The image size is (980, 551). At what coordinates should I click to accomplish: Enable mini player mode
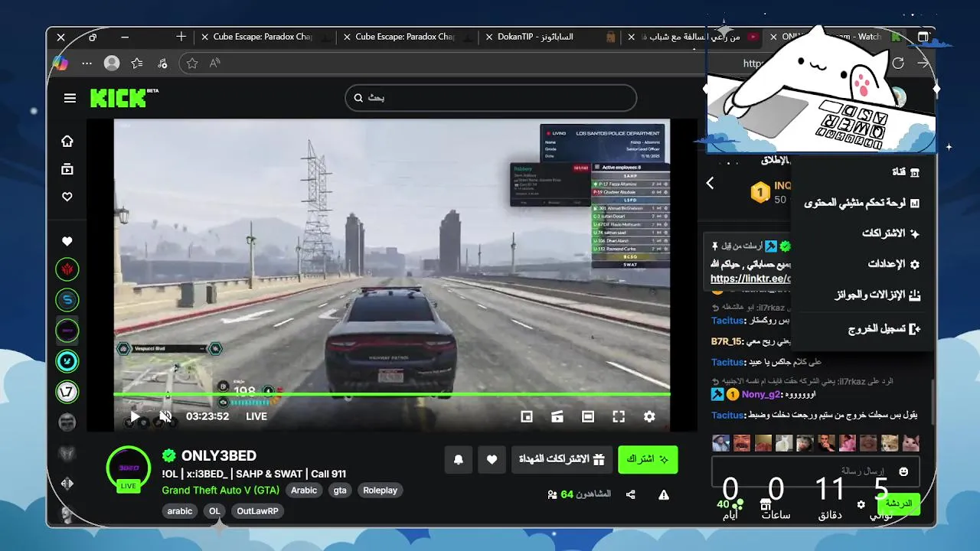(x=527, y=416)
